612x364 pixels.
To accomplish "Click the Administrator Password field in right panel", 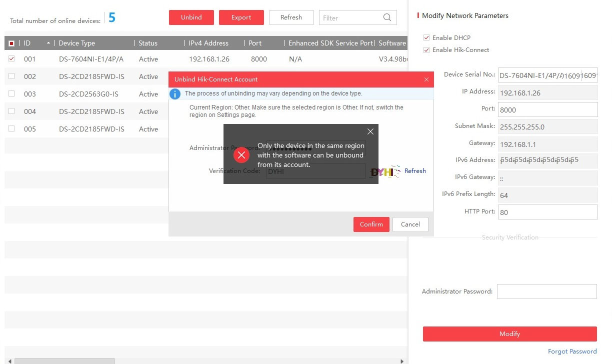I will pos(547,291).
